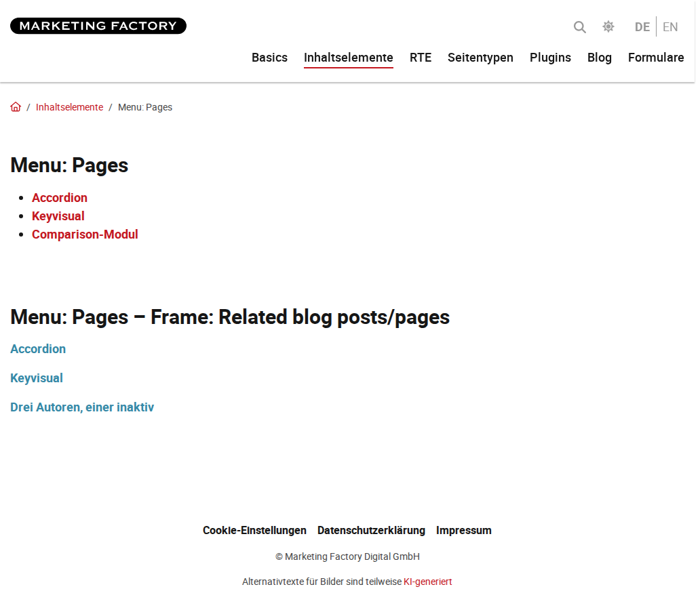Open the Basics menu item
The width and height of the screenshot is (700, 610).
[269, 58]
